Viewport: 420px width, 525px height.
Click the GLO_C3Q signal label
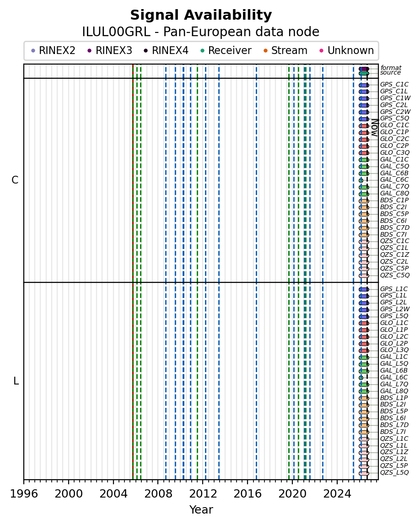[394, 152]
